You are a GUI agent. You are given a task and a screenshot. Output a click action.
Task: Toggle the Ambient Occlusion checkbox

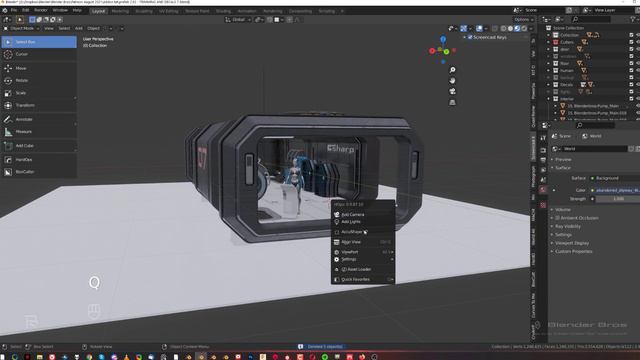point(557,218)
